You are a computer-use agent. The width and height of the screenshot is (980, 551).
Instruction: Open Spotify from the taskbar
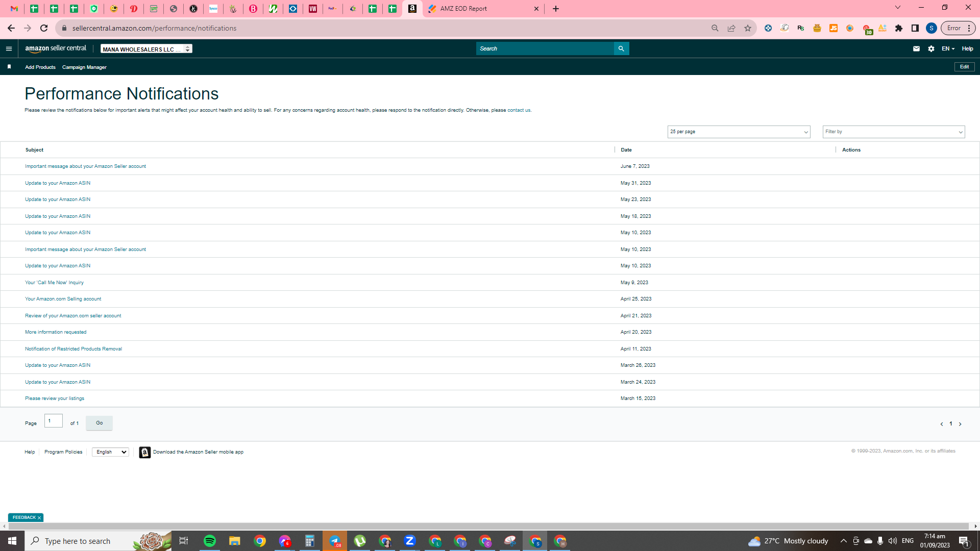click(210, 541)
